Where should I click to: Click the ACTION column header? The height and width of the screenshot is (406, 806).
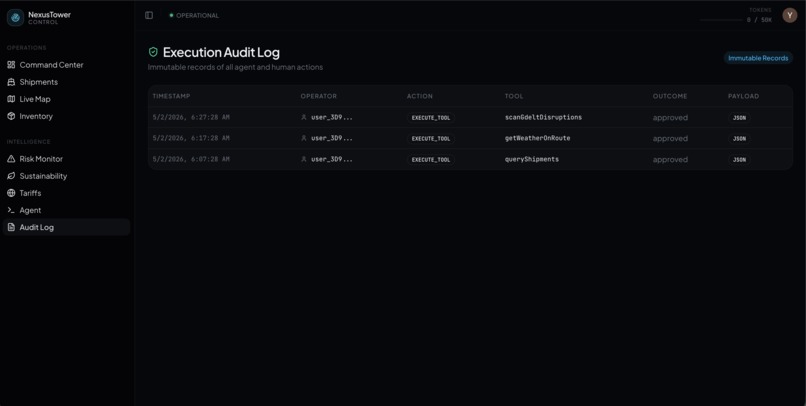click(420, 96)
